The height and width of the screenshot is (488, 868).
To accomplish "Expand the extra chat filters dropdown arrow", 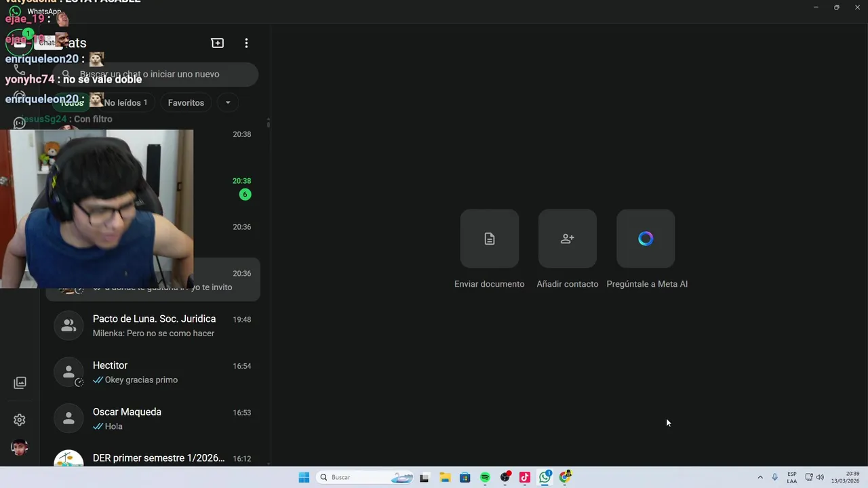I will pyautogui.click(x=228, y=103).
